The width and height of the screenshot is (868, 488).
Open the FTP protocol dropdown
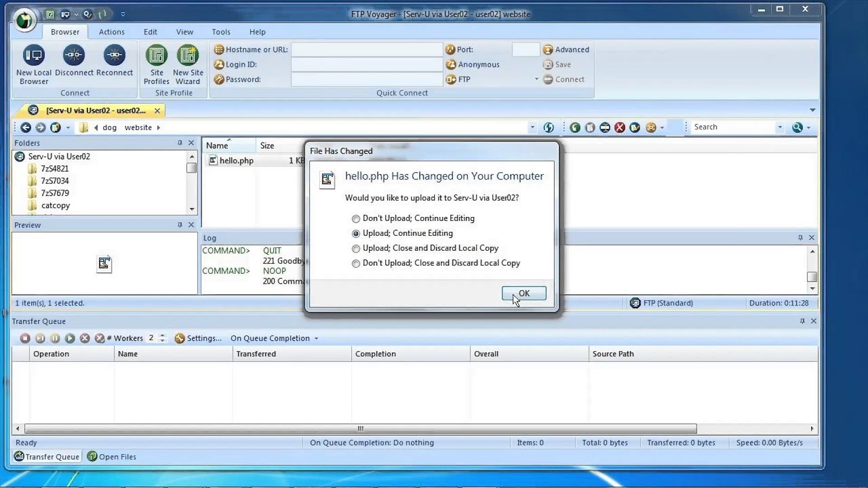point(536,79)
